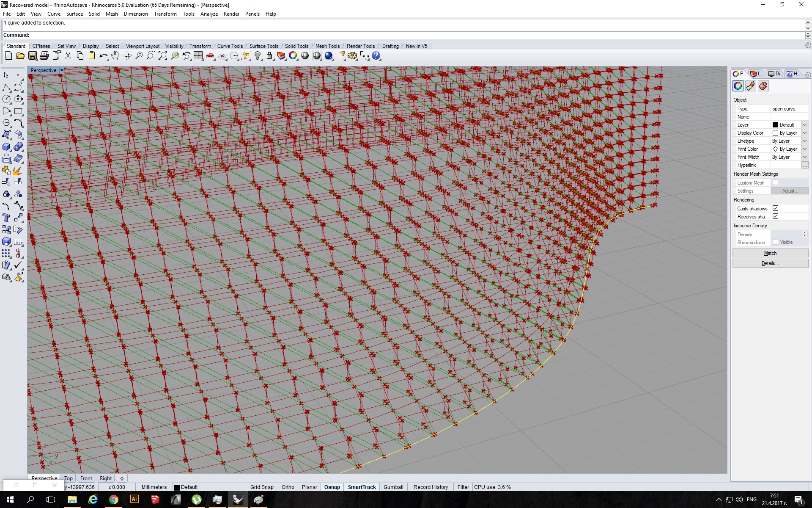The width and height of the screenshot is (812, 508).
Task: Toggle SmartTrack in the status bar
Action: pyautogui.click(x=362, y=487)
